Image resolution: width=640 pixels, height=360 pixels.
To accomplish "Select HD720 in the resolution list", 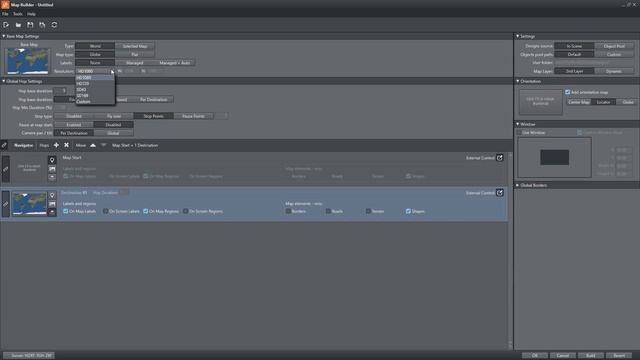I will point(95,84).
